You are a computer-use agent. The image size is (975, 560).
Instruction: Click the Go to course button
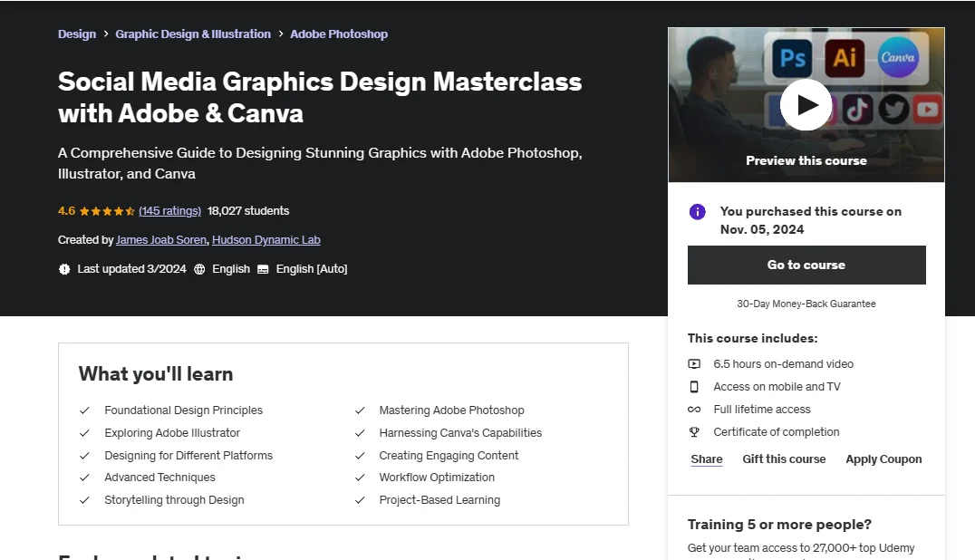(806, 265)
